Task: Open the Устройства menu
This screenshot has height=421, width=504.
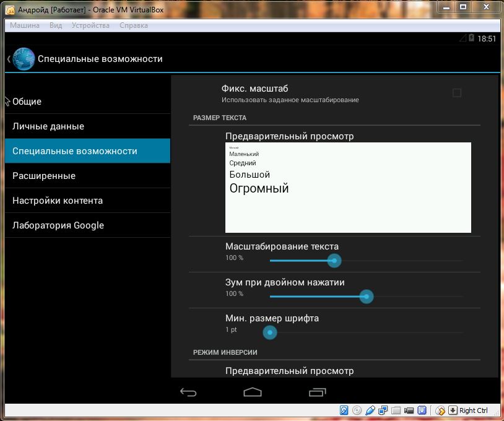Action: click(90, 25)
